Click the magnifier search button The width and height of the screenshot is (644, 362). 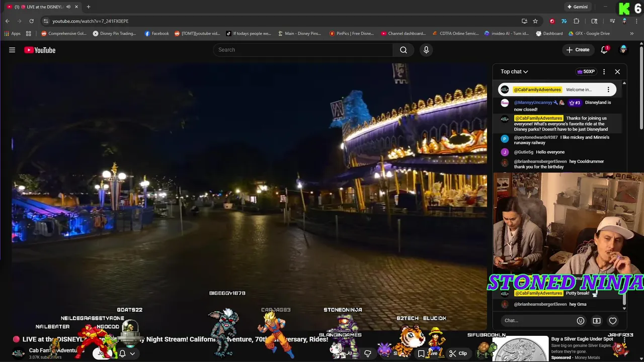click(404, 50)
